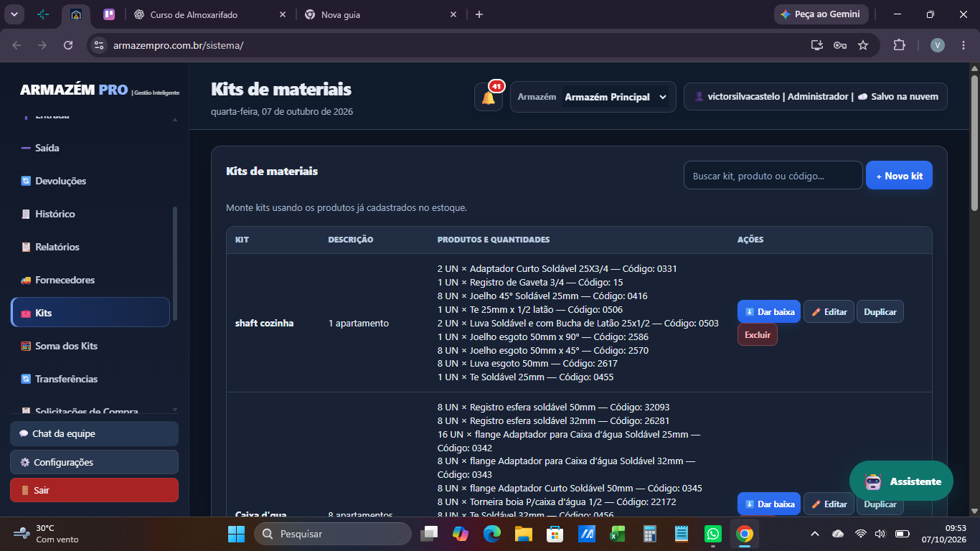Open Relatórios in the sidebar
Screen dimensions: 980x551
coord(90,247)
